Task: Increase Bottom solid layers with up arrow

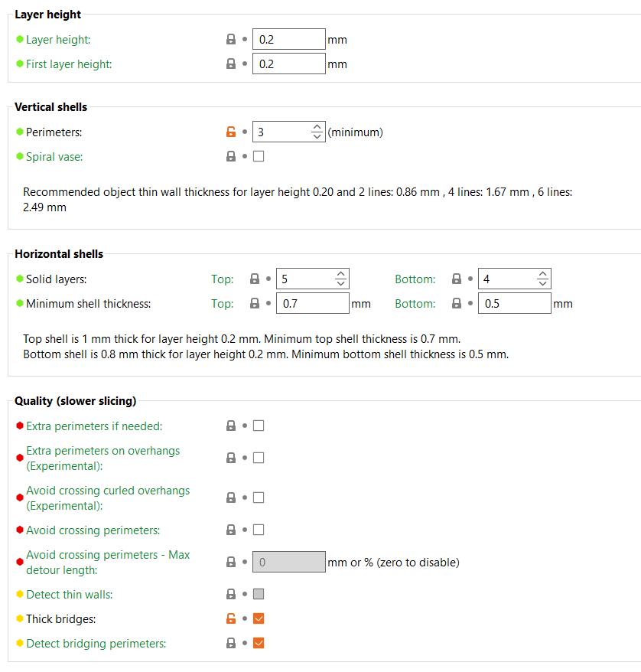Action: (543, 274)
